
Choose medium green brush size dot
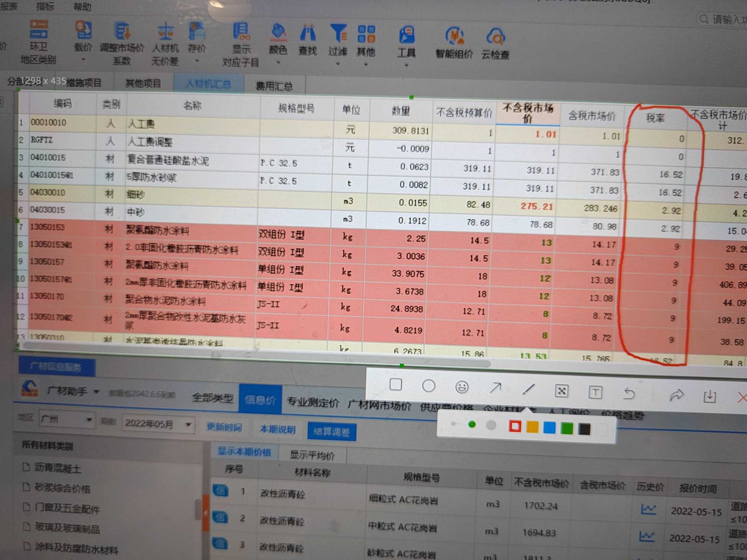tap(472, 424)
